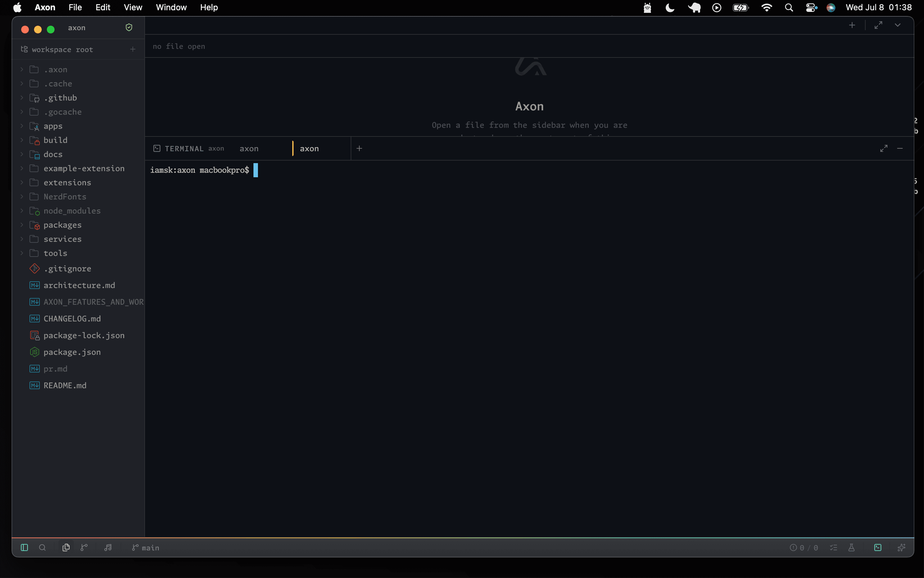
Task: Select the tools folder row
Action: (x=78, y=253)
